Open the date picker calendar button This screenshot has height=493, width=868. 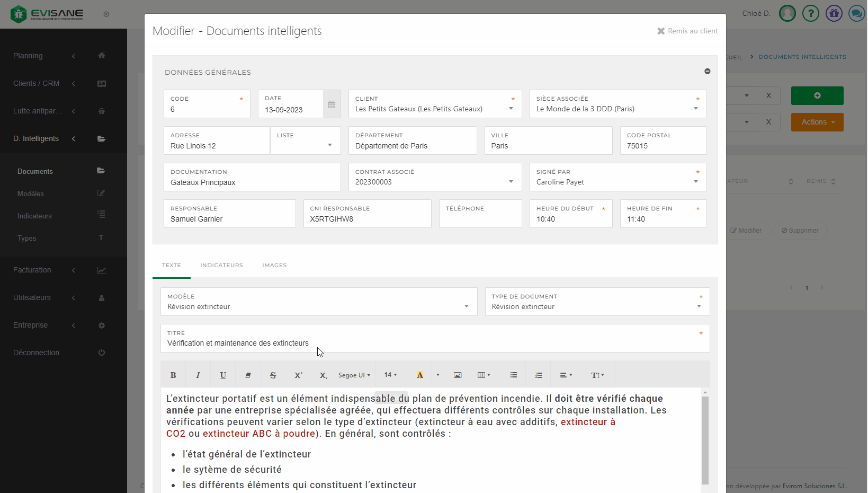pyautogui.click(x=332, y=104)
